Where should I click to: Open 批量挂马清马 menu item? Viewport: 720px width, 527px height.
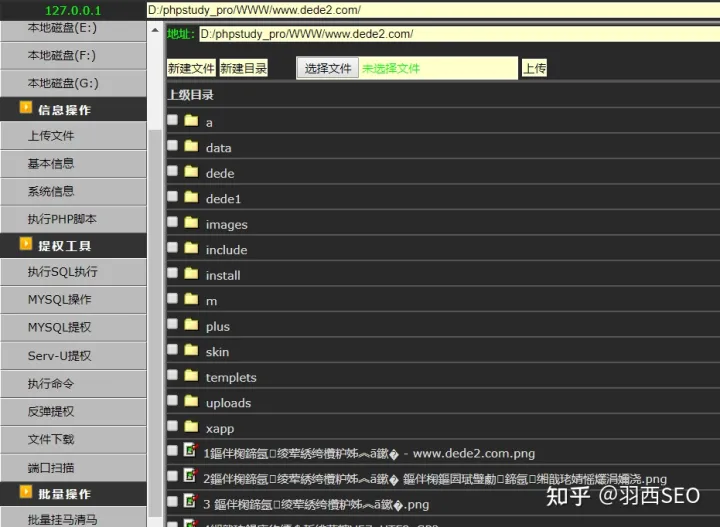pos(73,518)
